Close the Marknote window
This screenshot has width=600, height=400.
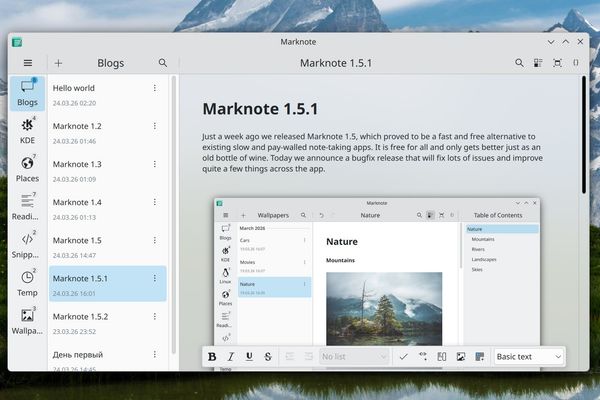point(580,42)
